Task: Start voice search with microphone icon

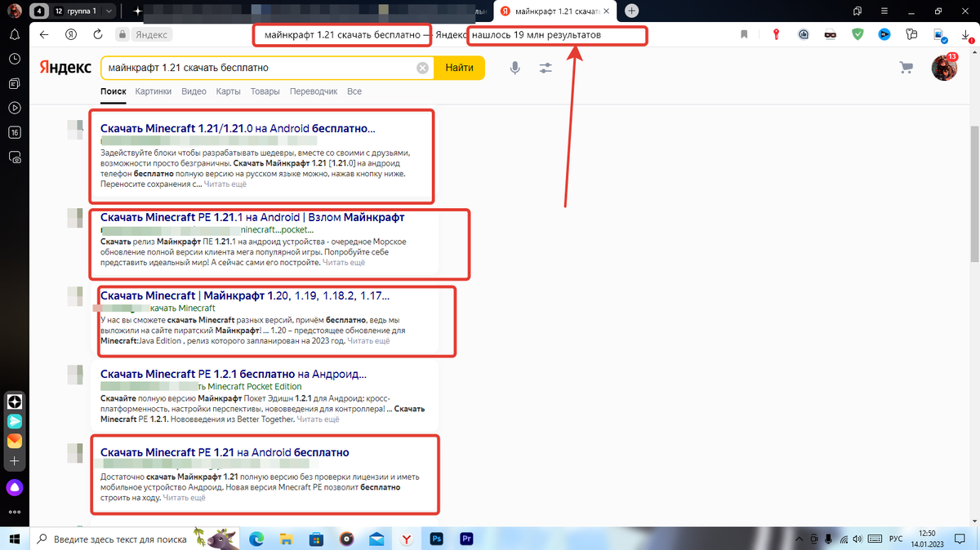Action: [x=515, y=69]
